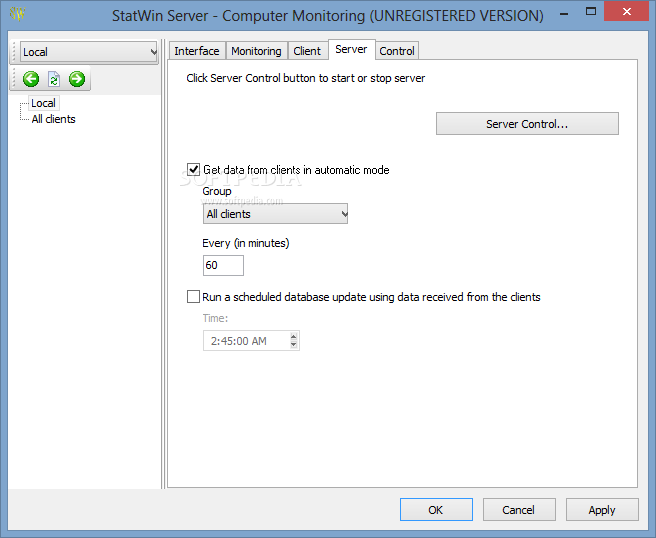The image size is (656, 538).
Task: Click the Every (in minutes) input field
Action: (x=223, y=265)
